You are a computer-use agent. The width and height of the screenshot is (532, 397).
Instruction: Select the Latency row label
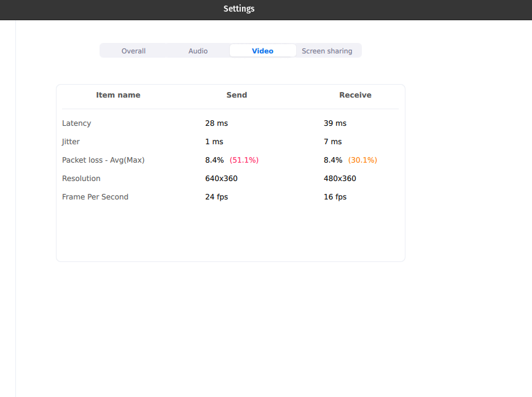point(76,123)
